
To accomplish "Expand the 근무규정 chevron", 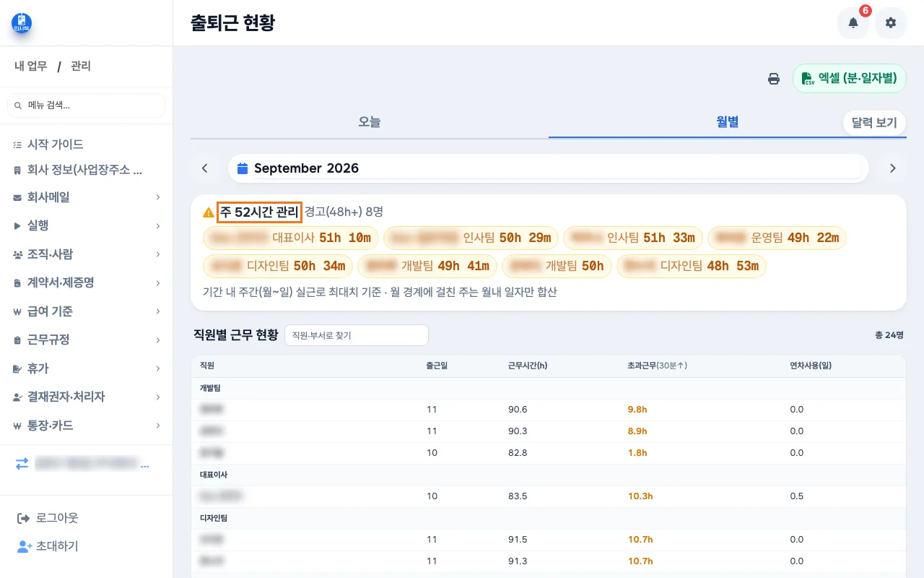I will pyautogui.click(x=157, y=340).
